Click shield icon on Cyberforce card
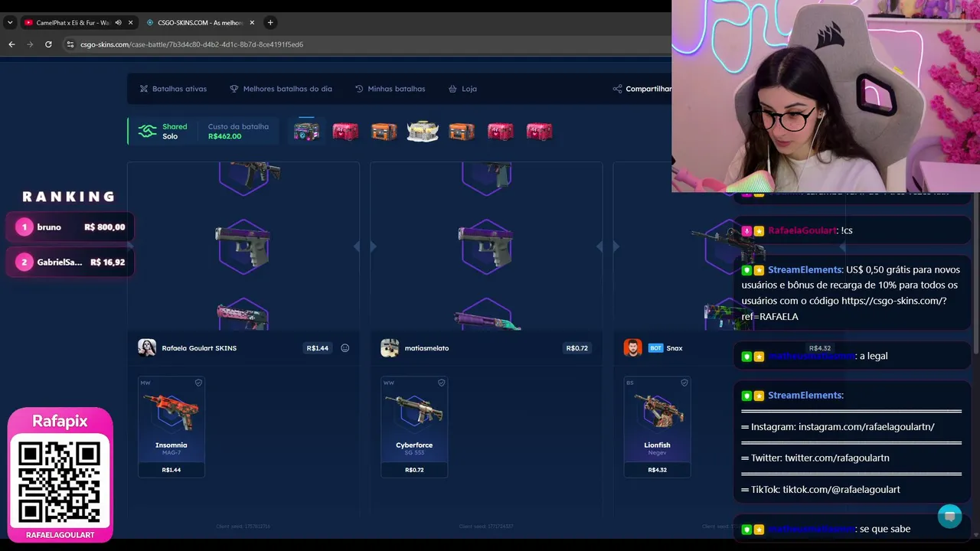This screenshot has width=980, height=551. tap(441, 383)
